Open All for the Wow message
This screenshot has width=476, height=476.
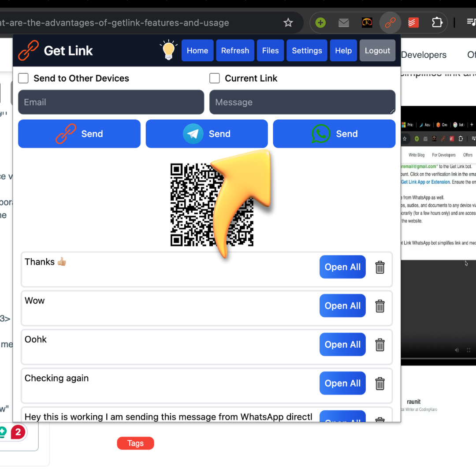pyautogui.click(x=342, y=306)
